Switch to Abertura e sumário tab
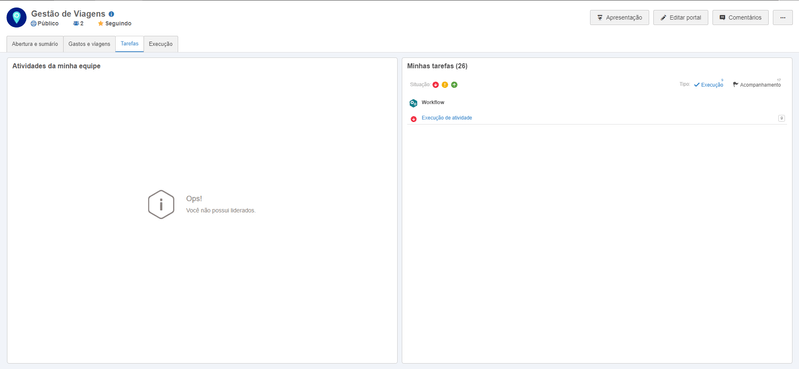800x369 pixels. click(35, 44)
